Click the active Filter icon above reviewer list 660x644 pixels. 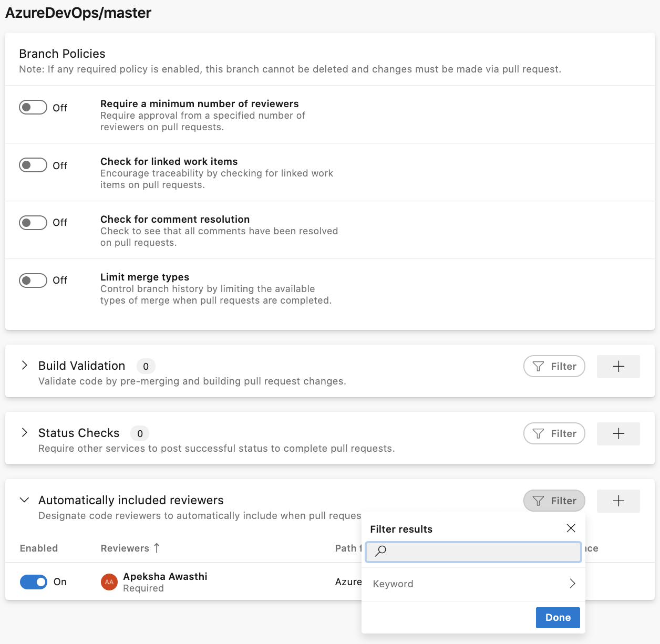tap(538, 501)
